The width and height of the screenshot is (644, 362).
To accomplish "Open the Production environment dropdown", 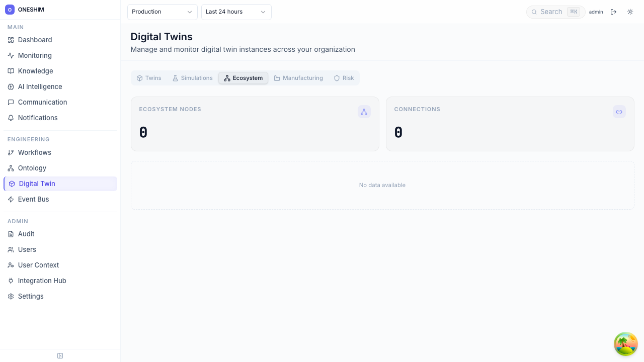I will [x=162, y=12].
